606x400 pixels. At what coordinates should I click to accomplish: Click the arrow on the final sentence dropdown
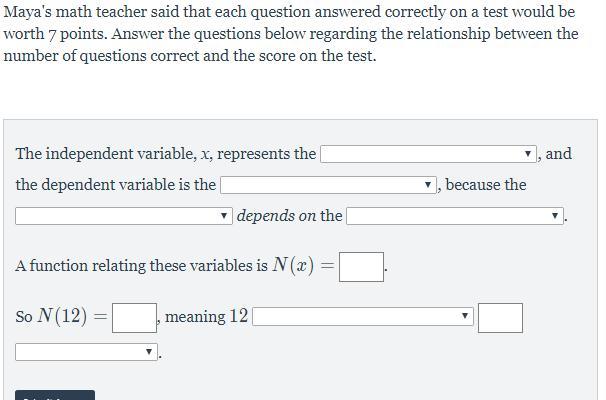pos(150,352)
